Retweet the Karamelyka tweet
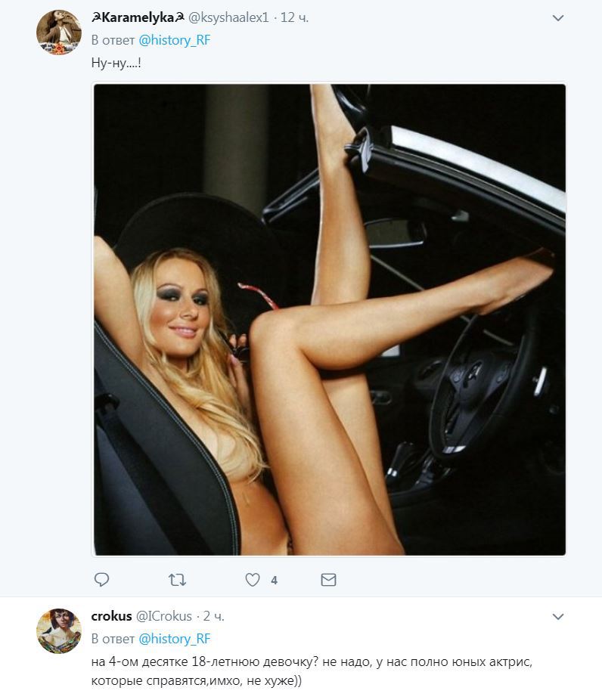This screenshot has height=700, width=602. [x=177, y=580]
